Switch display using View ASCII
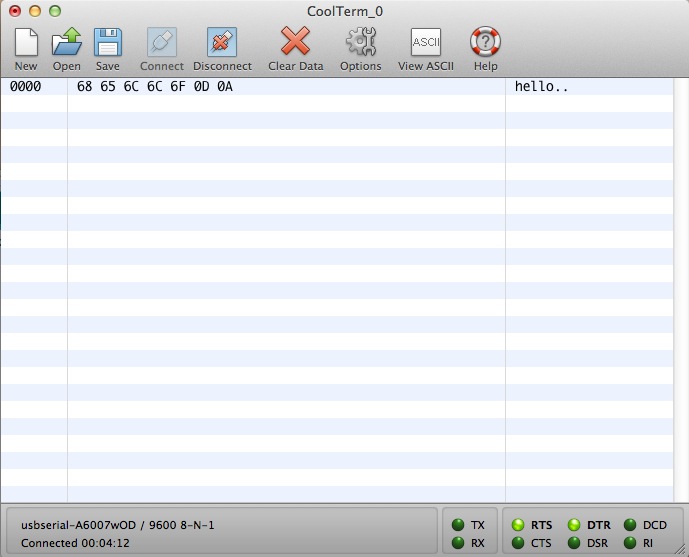Viewport: 689px width, 557px height. (425, 43)
